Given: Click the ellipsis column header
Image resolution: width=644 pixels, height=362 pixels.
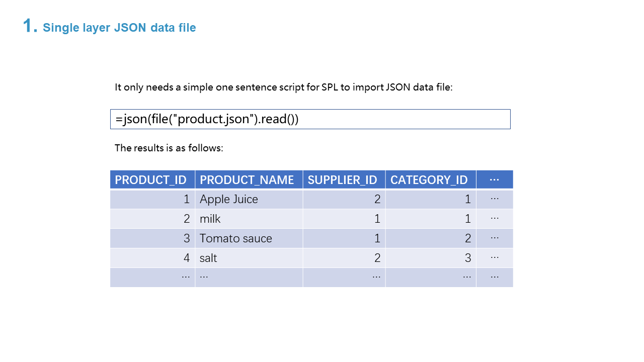Looking at the screenshot, I should pyautogui.click(x=494, y=179).
